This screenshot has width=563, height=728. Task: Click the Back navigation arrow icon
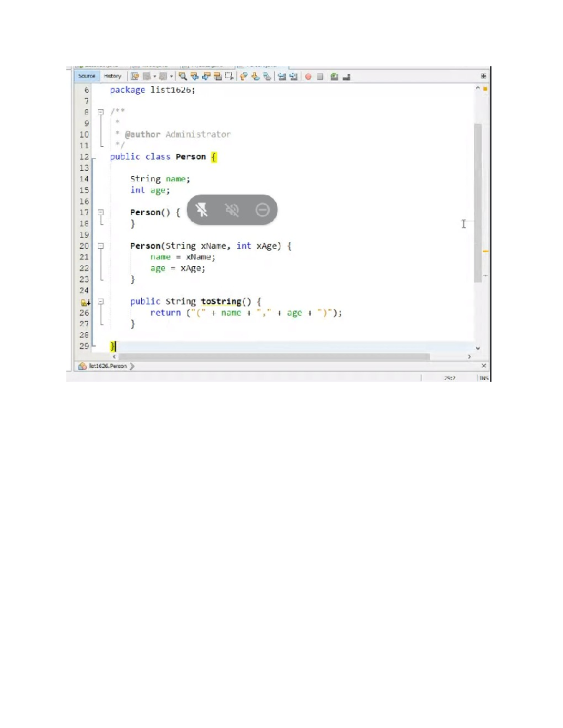[146, 76]
